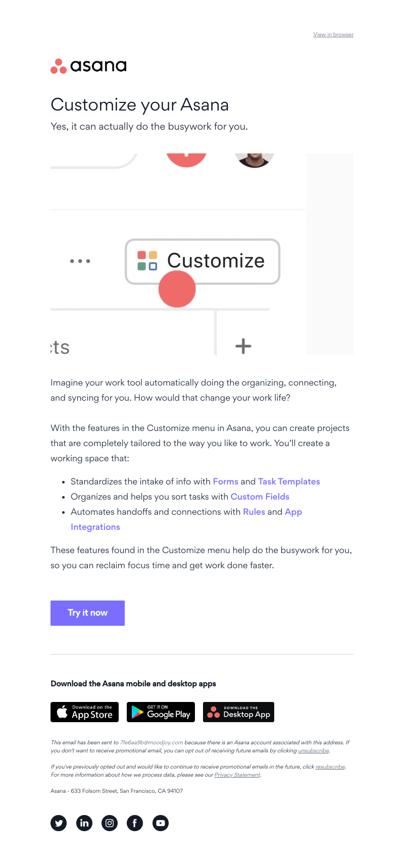Open the Rules link
Screen dimensions: 404x868
tap(254, 512)
